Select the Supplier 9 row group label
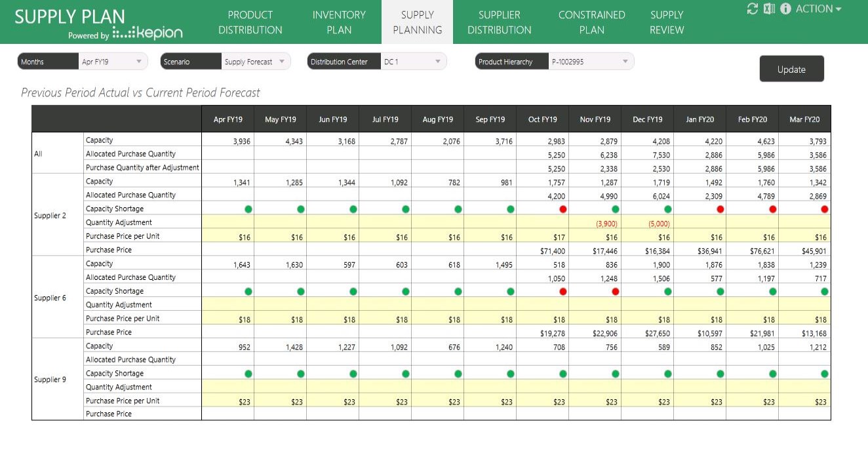The height and width of the screenshot is (472, 868). [x=50, y=380]
